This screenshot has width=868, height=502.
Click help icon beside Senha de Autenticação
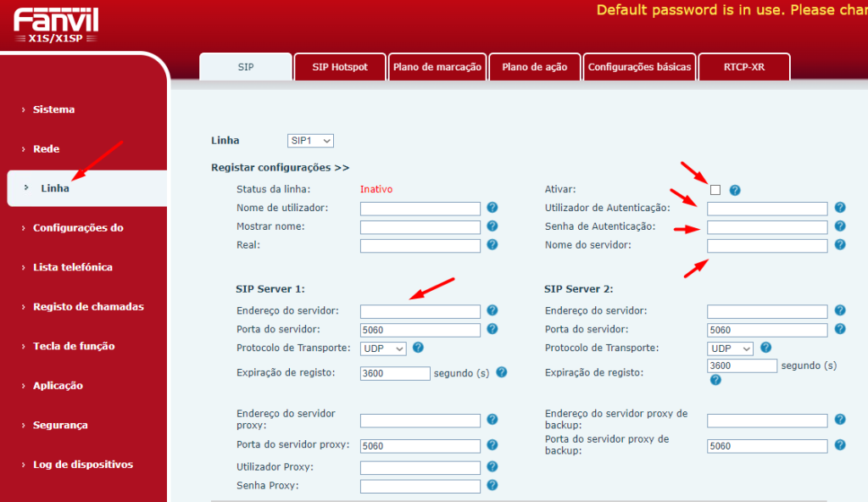(x=839, y=226)
